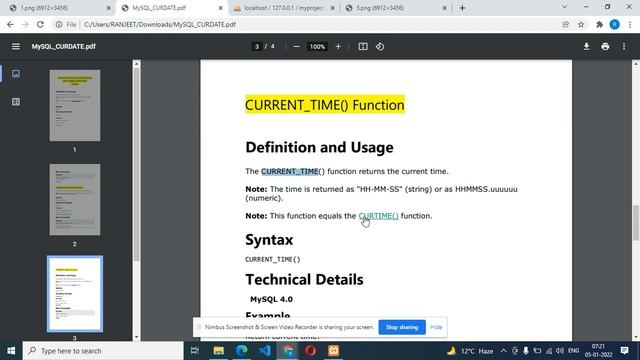Click the Windows search box
This screenshot has height=360, width=640.
(103, 351)
